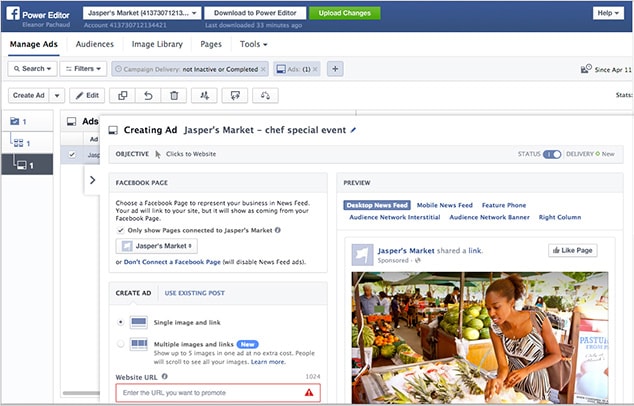Select the ad sets icon in sidebar
The image size is (634, 406).
coord(19,143)
